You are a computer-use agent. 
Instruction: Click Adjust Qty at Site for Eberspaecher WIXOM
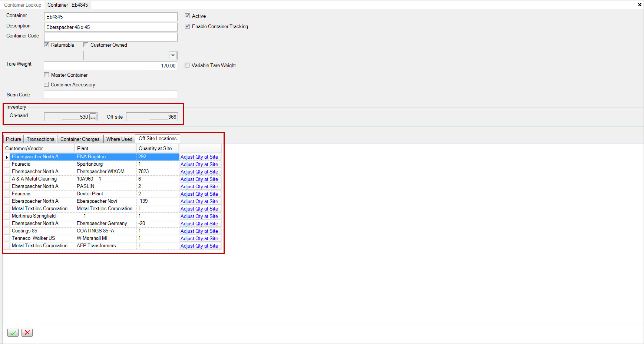point(199,172)
